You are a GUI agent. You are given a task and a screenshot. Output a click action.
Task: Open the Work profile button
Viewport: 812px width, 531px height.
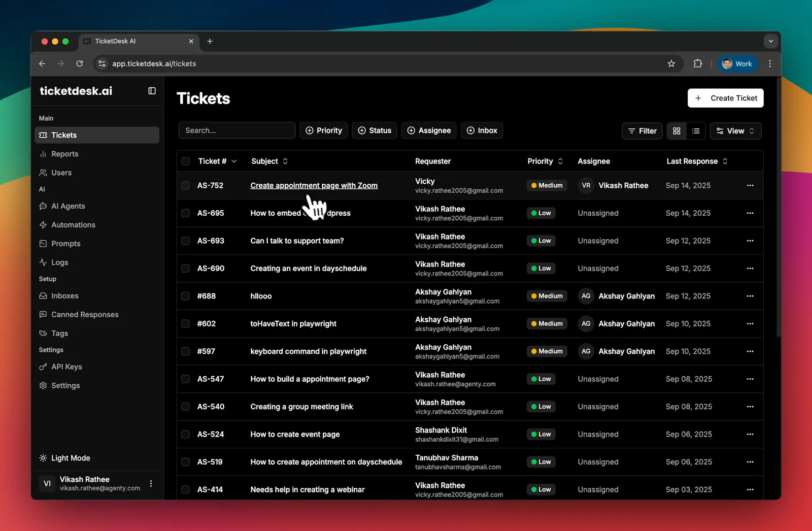[737, 63]
